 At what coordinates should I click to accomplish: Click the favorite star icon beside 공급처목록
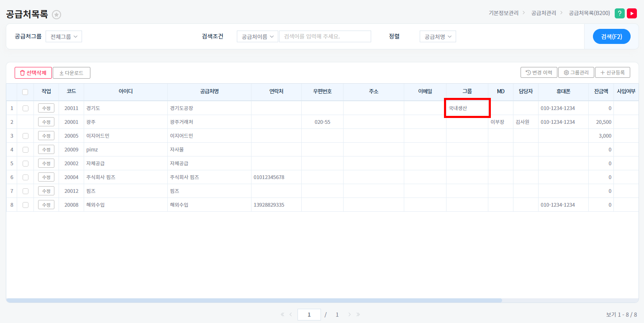tap(56, 15)
